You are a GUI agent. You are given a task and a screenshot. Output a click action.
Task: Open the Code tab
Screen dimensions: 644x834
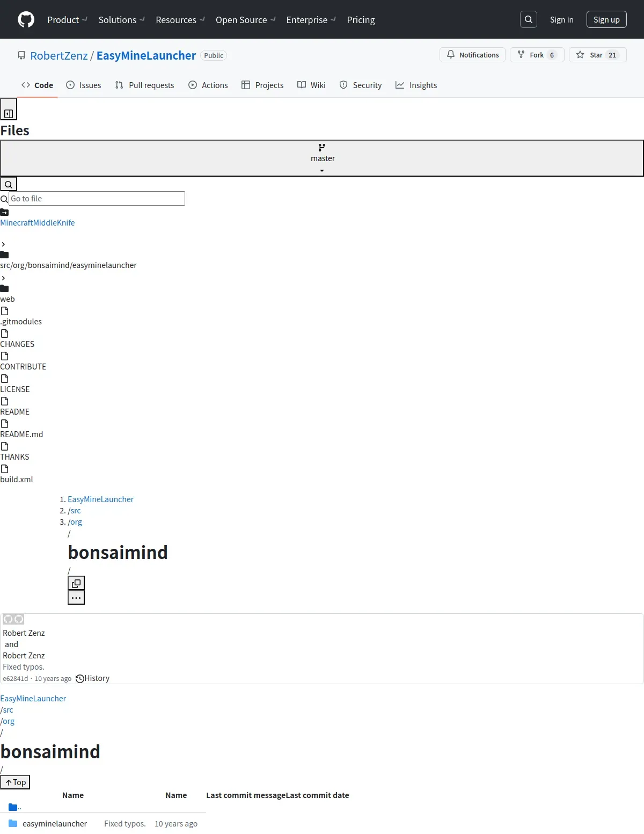pos(37,85)
